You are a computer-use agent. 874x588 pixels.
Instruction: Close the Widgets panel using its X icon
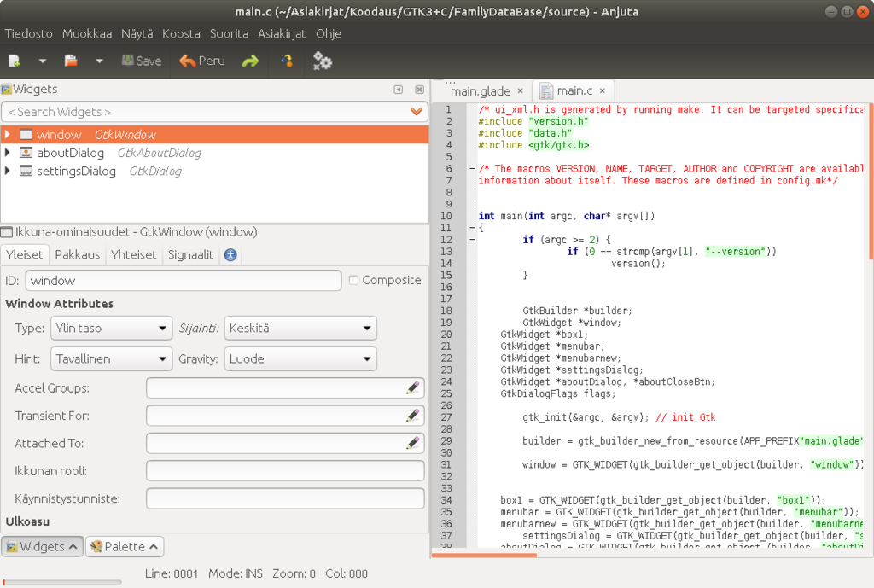[419, 90]
